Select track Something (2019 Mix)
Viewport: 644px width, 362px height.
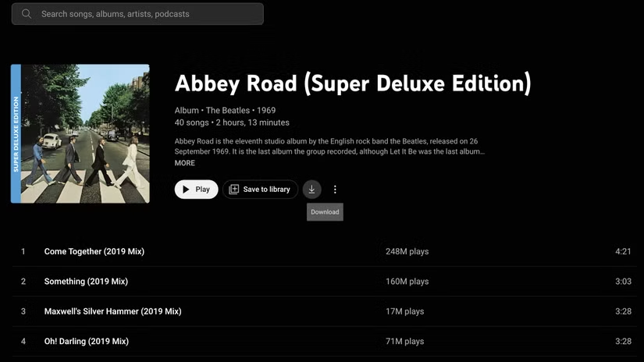(86, 282)
